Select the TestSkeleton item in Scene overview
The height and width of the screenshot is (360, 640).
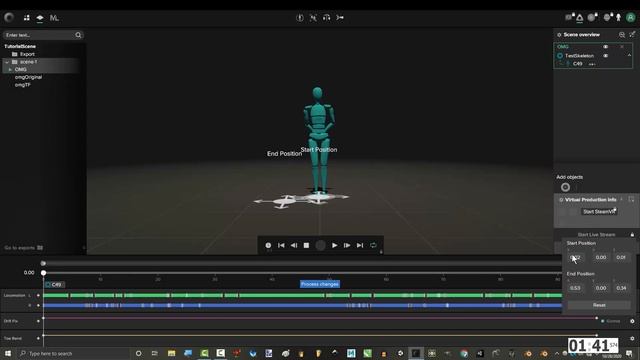click(579, 56)
